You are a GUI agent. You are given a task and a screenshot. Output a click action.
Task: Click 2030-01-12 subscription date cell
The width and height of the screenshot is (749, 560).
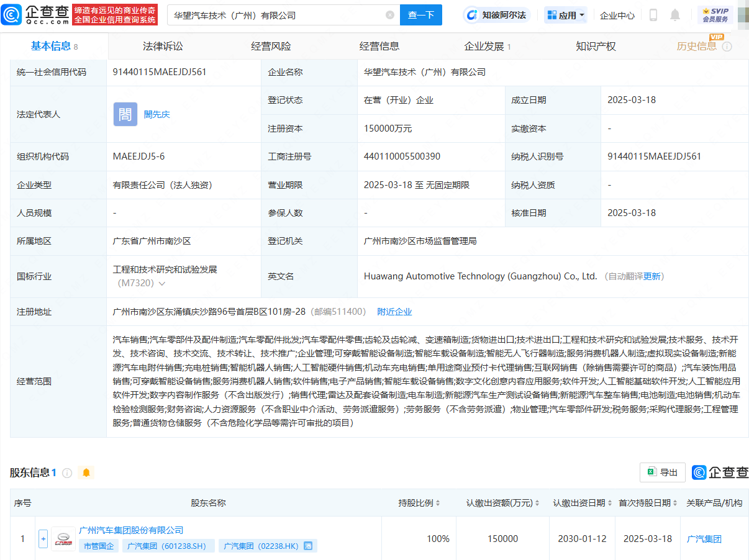pyautogui.click(x=582, y=539)
